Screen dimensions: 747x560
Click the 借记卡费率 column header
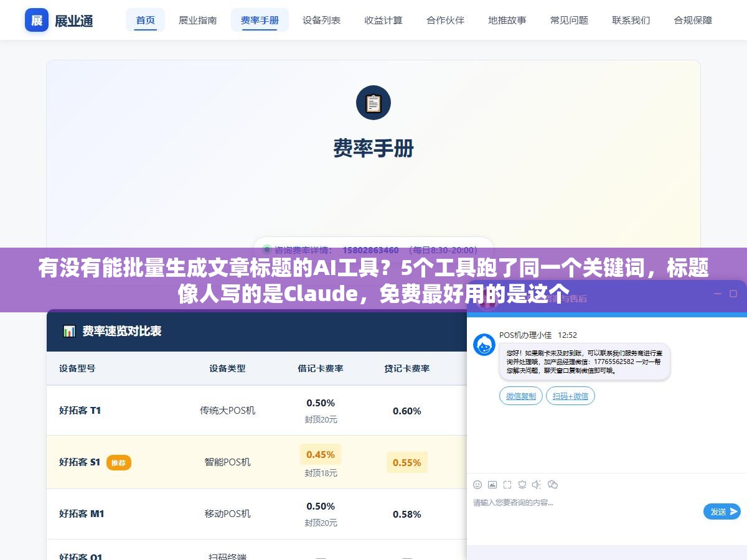(x=321, y=368)
